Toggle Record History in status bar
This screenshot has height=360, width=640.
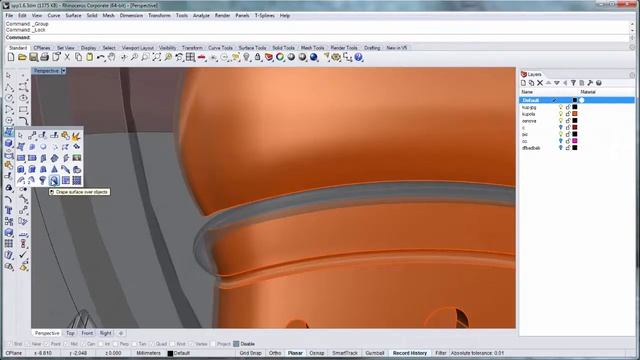(410, 353)
